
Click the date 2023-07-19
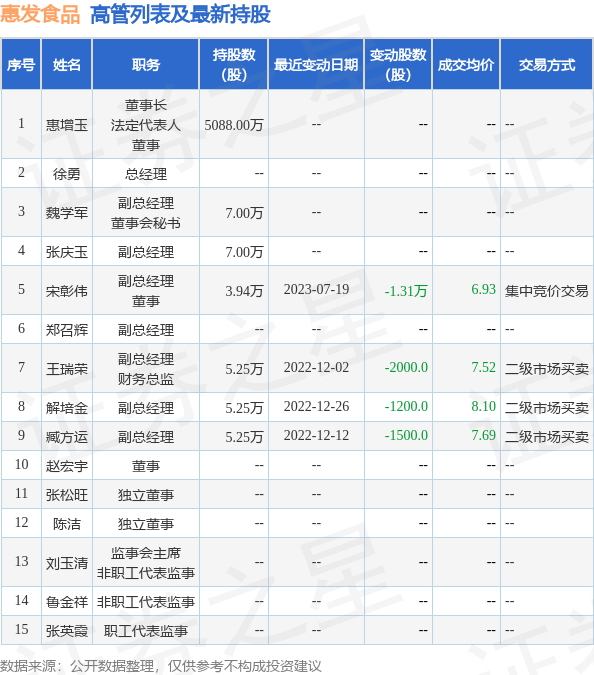(x=316, y=289)
